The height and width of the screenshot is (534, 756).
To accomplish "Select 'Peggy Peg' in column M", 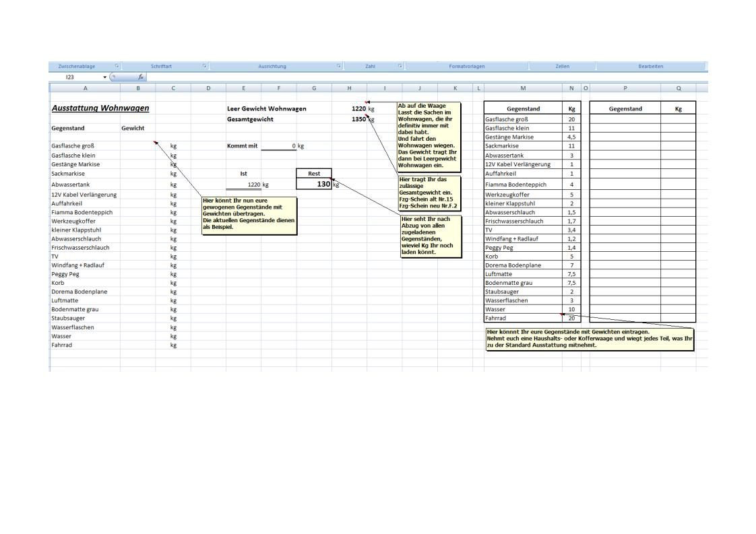I will point(499,248).
